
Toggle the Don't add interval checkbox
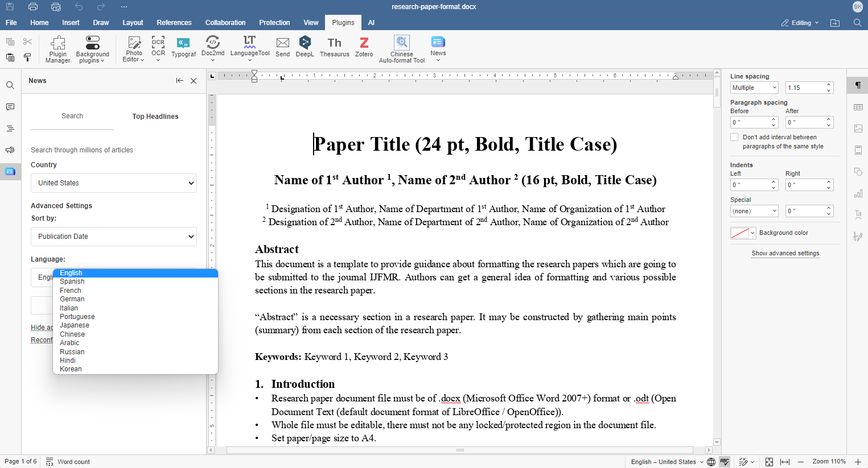pos(734,136)
